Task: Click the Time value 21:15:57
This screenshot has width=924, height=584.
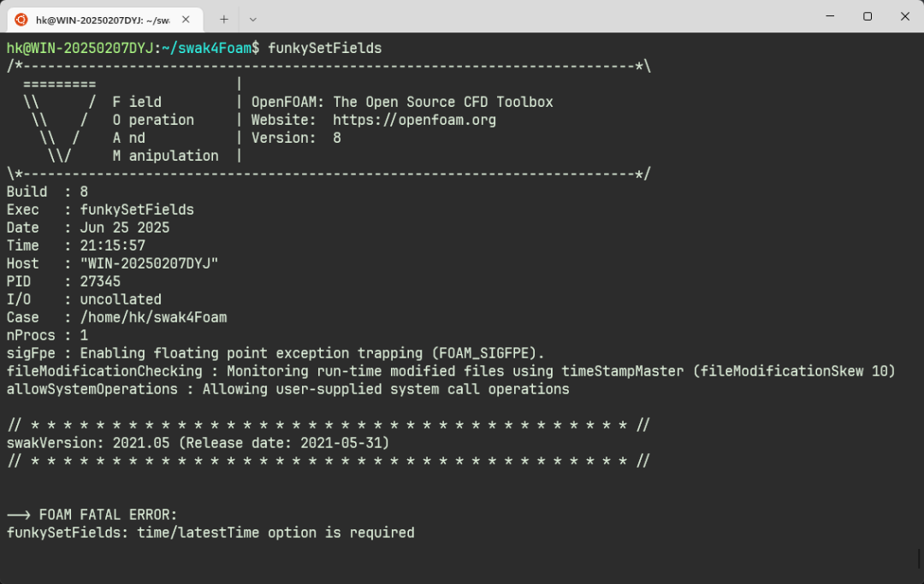Action: point(112,245)
